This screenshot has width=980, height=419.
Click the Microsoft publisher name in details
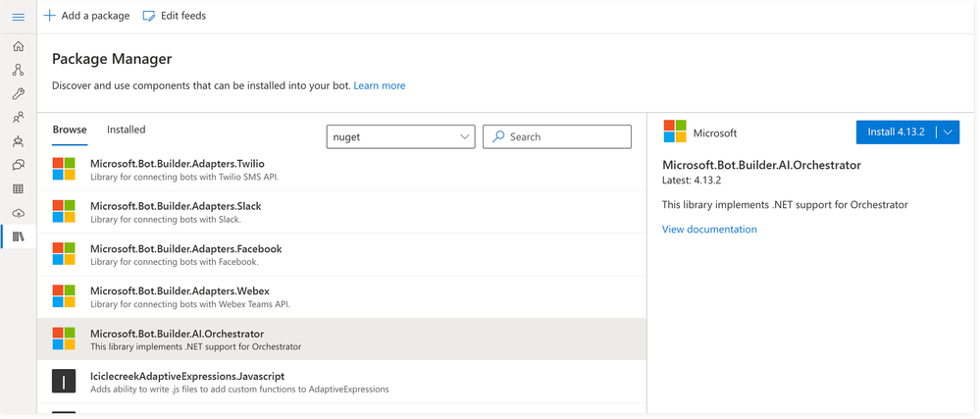click(x=715, y=133)
